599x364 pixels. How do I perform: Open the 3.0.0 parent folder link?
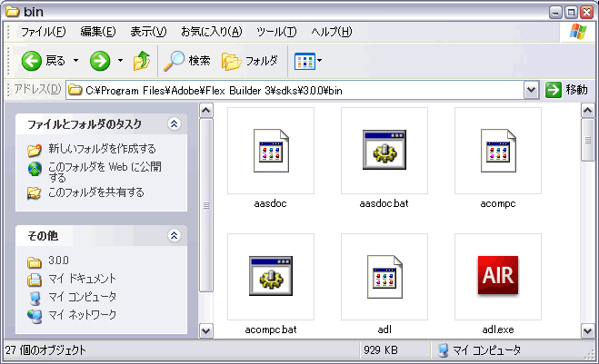[x=58, y=261]
